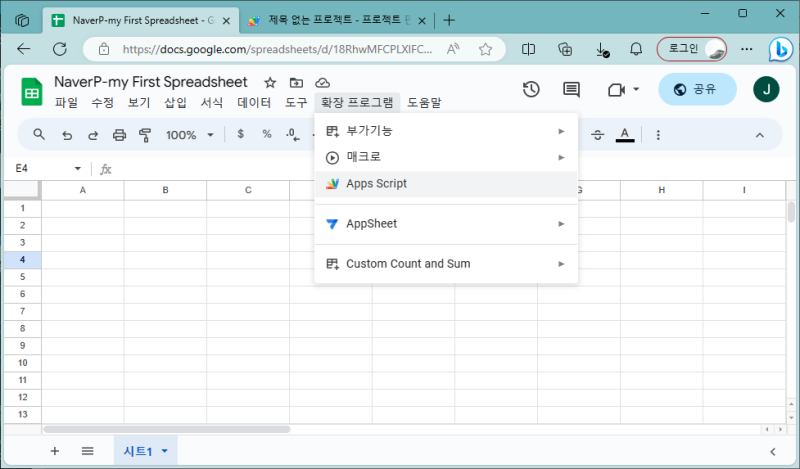Refresh the browser page

(60, 49)
